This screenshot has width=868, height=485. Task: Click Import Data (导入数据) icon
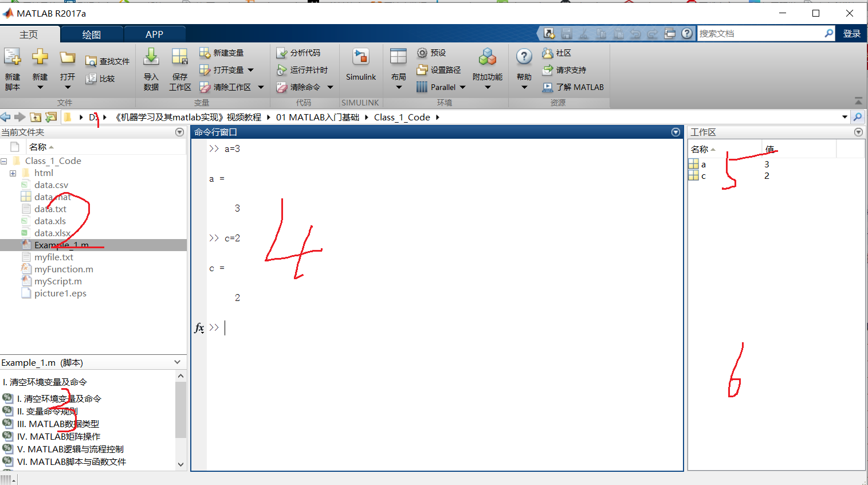tap(151, 57)
